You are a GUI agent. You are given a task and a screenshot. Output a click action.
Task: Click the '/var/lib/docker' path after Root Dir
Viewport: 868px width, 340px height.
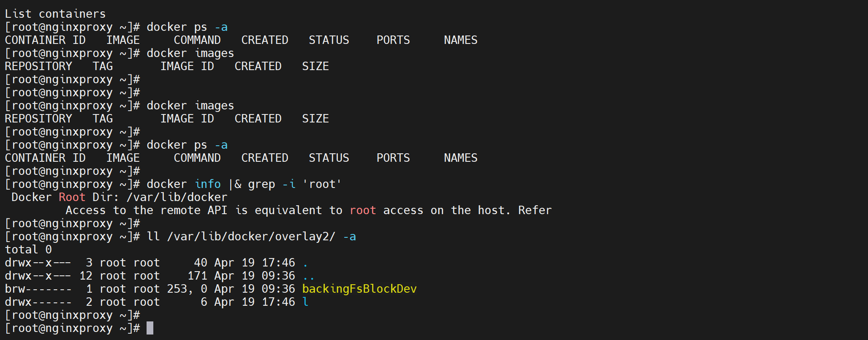click(177, 197)
